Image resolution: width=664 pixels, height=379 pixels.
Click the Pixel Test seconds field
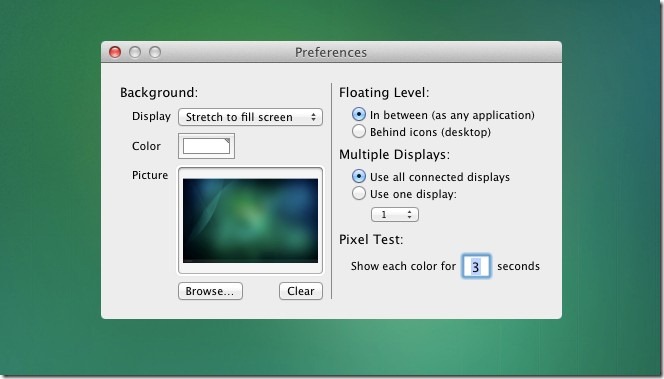(x=476, y=266)
